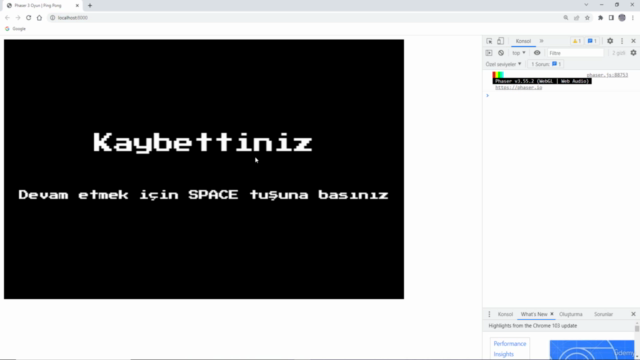
Task: Click the console input prompt
Action: [563, 96]
